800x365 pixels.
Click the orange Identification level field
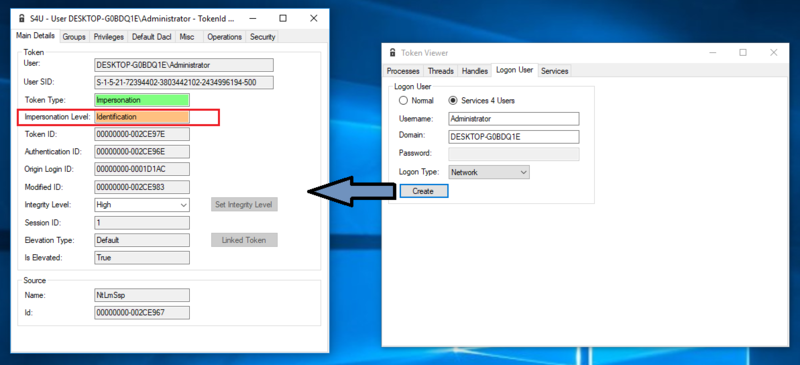[142, 117]
